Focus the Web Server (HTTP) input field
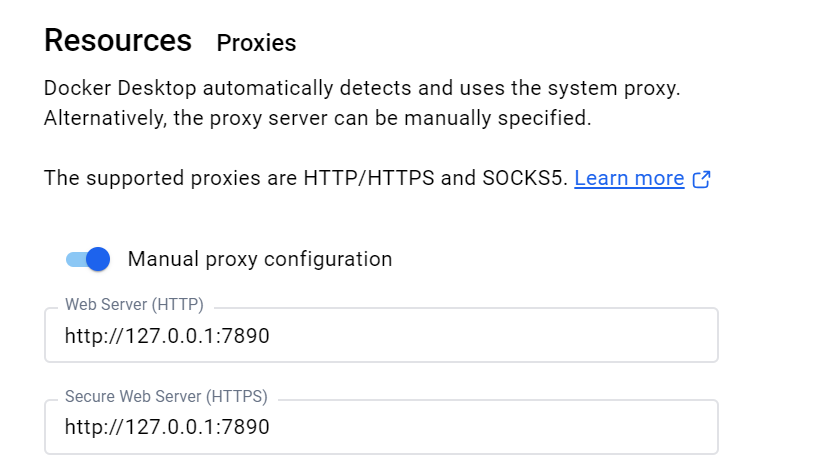This screenshot has height=466, width=838. coord(381,335)
